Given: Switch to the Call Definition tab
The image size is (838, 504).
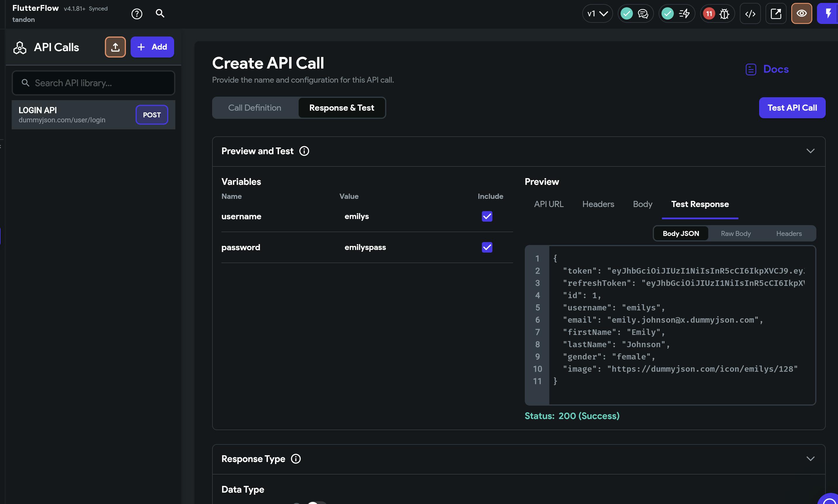Looking at the screenshot, I should [x=254, y=108].
